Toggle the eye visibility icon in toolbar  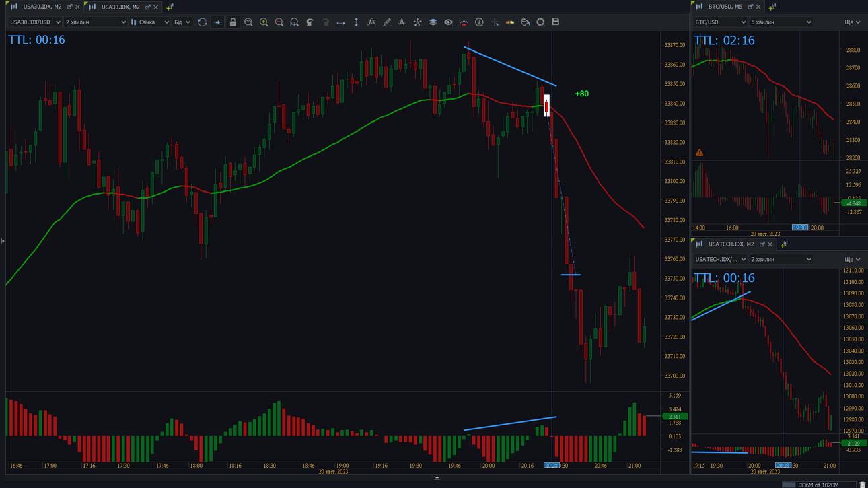448,22
